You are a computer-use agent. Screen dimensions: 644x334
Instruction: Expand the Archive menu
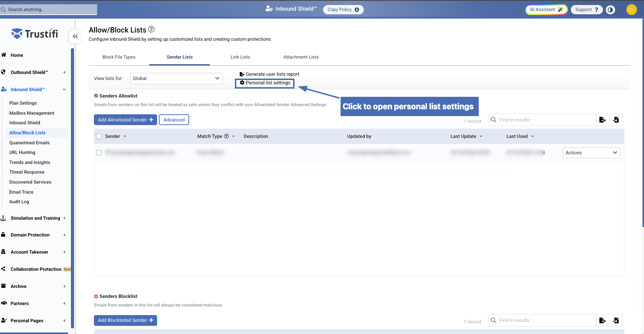point(65,286)
